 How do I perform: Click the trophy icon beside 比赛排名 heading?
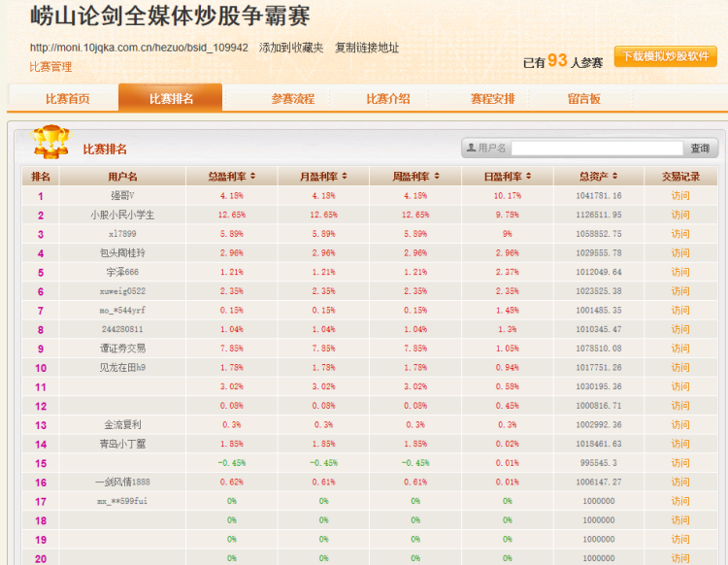[x=50, y=144]
